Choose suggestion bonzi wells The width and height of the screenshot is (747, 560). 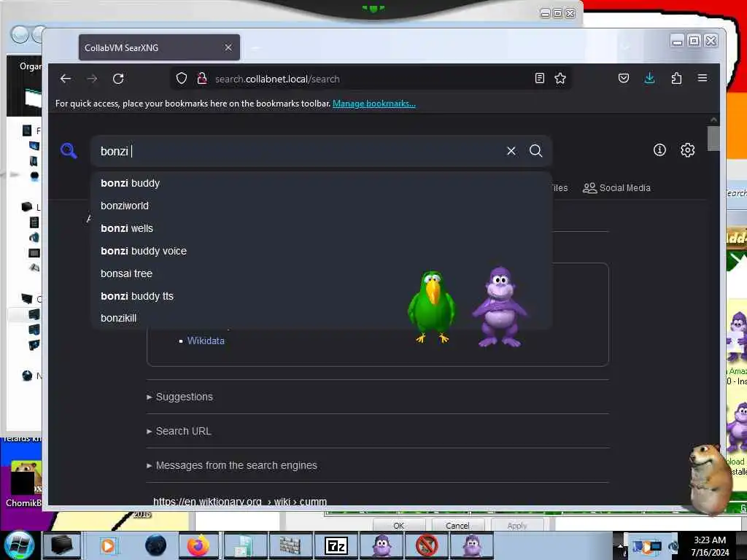321,228
